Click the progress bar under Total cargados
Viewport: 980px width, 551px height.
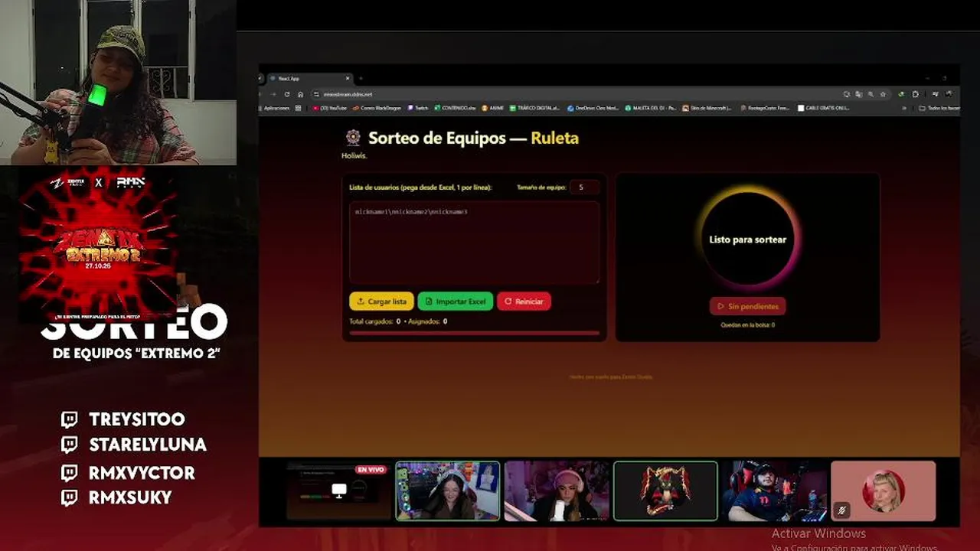[474, 333]
